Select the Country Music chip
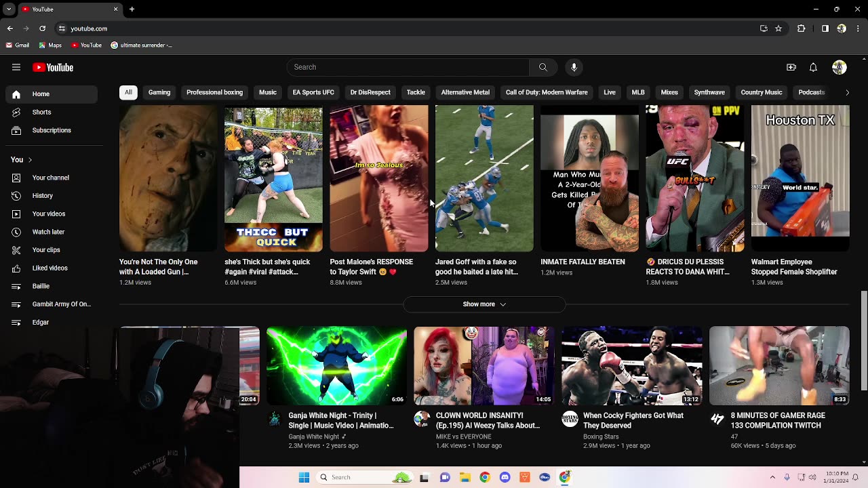Screen dimensions: 868x488 pyautogui.click(x=762, y=92)
